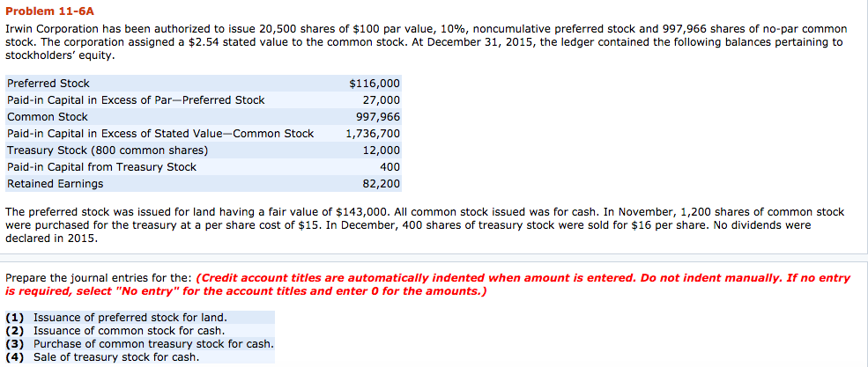Select Paid-in Capital in Excess of Par row
The width and height of the screenshot is (868, 367).
tap(204, 100)
